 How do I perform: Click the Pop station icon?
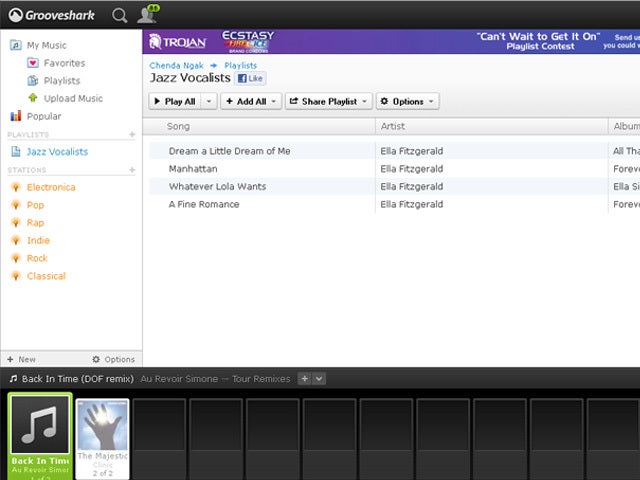(16, 205)
